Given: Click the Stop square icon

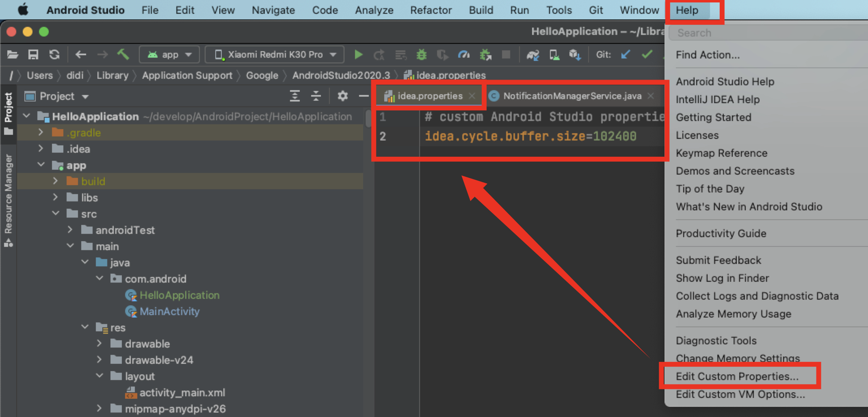Looking at the screenshot, I should point(506,54).
